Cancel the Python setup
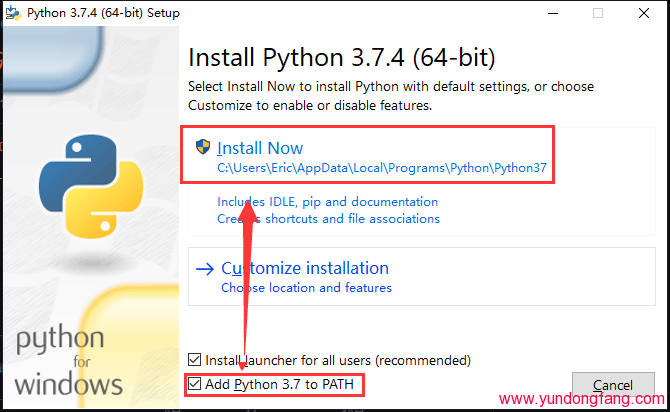The height and width of the screenshot is (412, 670). pyautogui.click(x=613, y=385)
